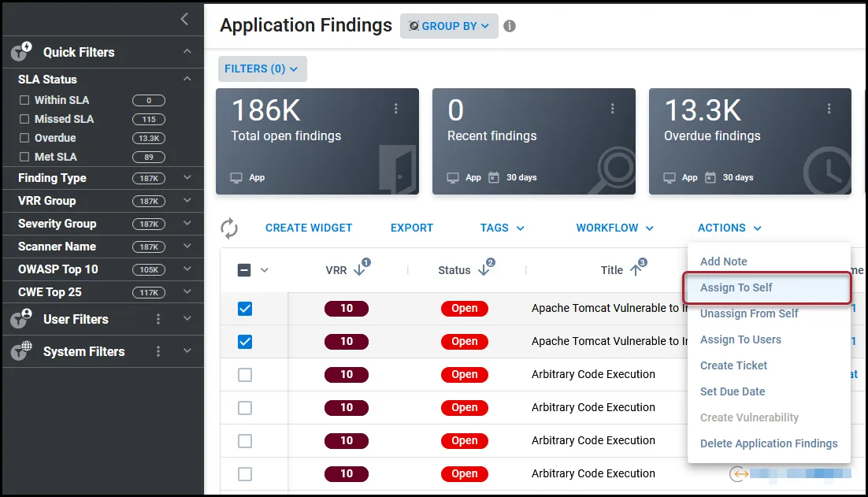The image size is (868, 497).
Task: Open the Group By dropdown
Action: click(449, 26)
